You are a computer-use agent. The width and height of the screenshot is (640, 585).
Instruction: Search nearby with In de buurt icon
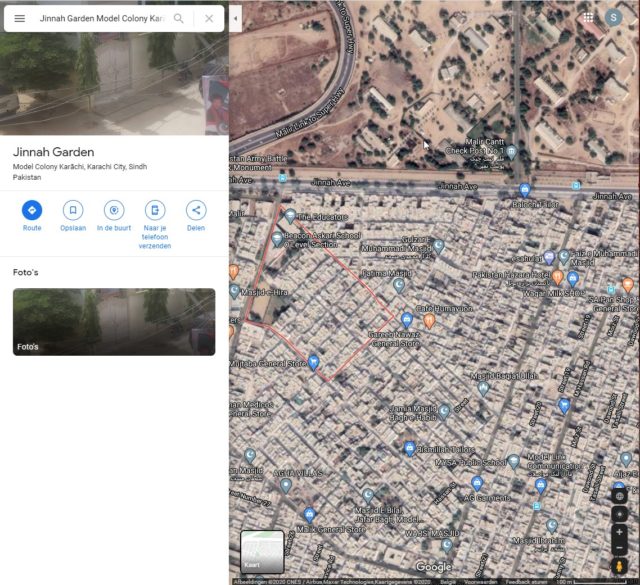[x=114, y=210]
